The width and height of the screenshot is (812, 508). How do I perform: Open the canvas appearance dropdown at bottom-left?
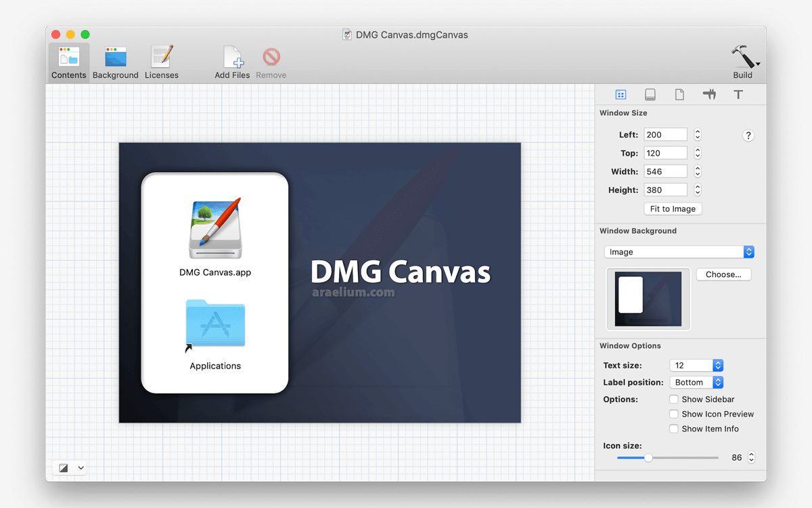click(x=69, y=467)
